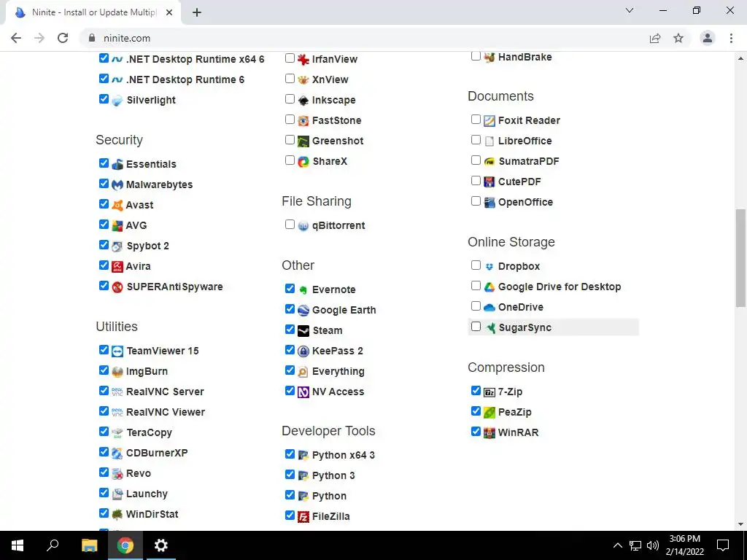The height and width of the screenshot is (560, 747).
Task: Click the PeaZip green icon
Action: (x=489, y=413)
